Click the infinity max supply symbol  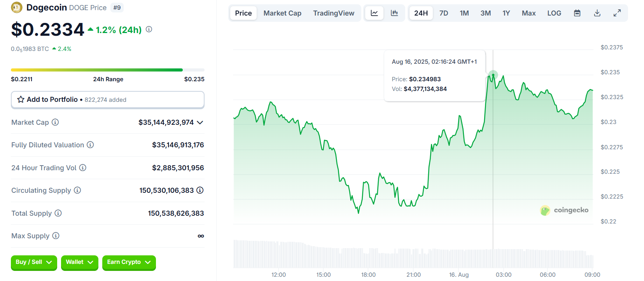(201, 236)
